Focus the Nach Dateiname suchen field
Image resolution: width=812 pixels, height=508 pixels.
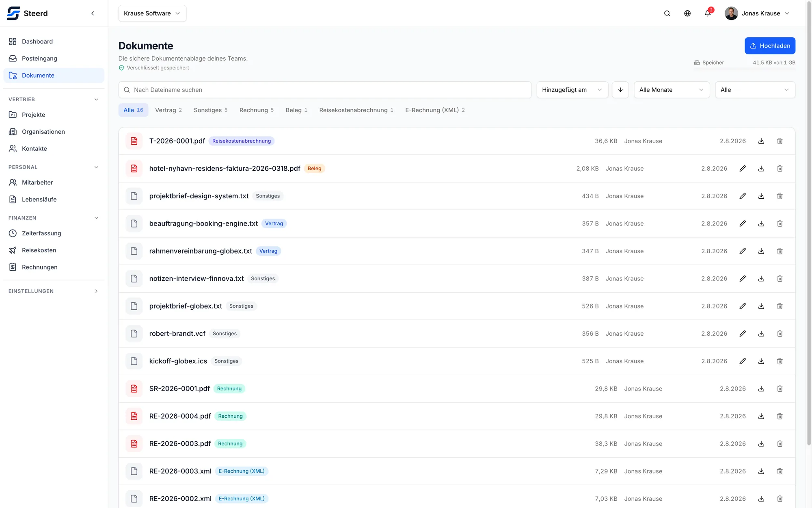click(325, 90)
